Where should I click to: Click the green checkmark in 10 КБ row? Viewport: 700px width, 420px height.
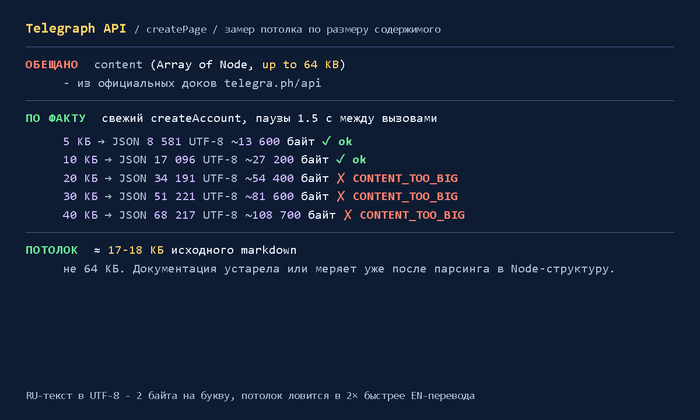click(x=341, y=159)
